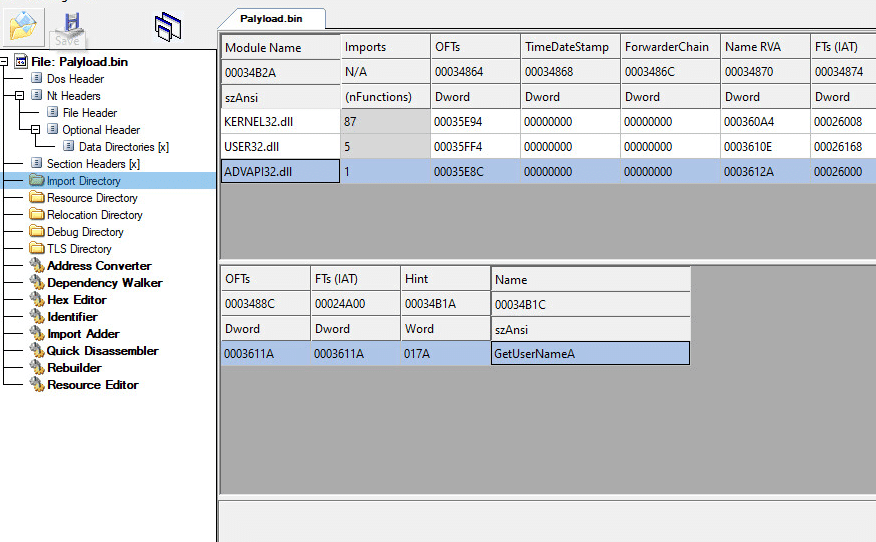Open the Import Adder tool

83,334
